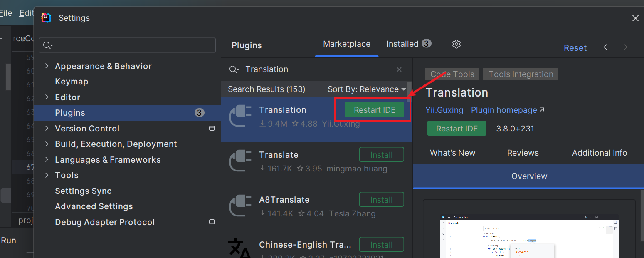Click the Translation plugin title heading
Viewport: 644px width, 258px height.
pos(456,92)
